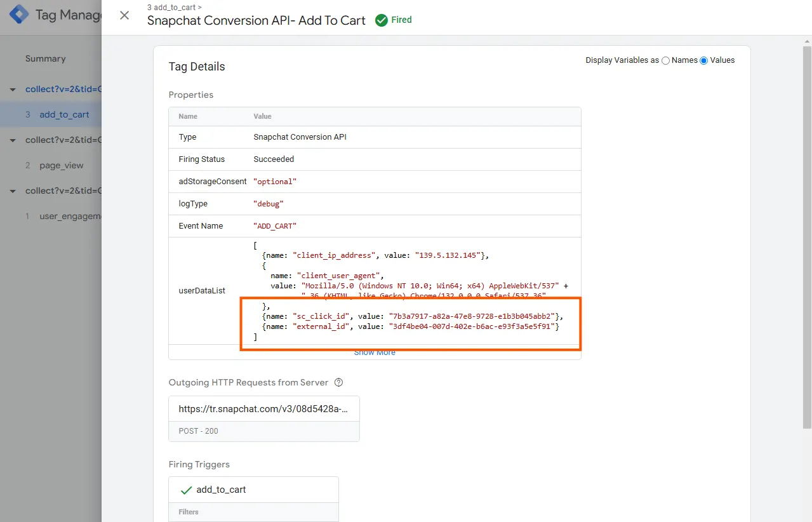Open the add_to_cart firing trigger card
This screenshot has width=812, height=522.
coord(253,490)
